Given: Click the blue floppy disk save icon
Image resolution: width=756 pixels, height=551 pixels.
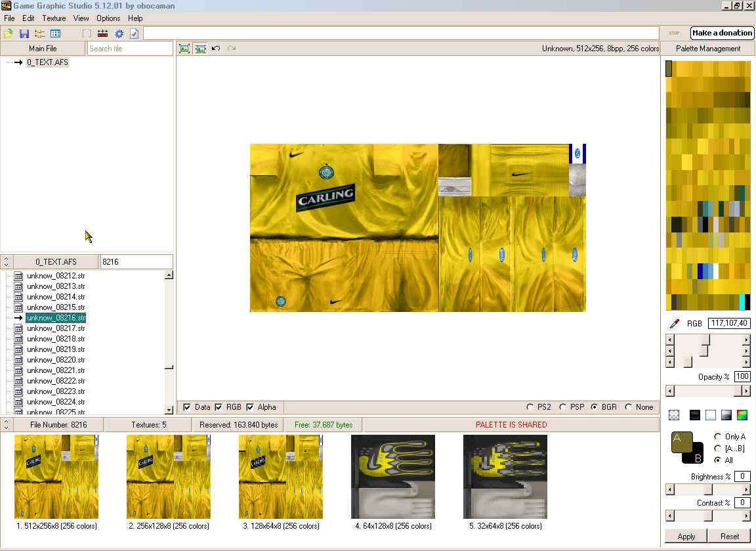Looking at the screenshot, I should point(24,33).
